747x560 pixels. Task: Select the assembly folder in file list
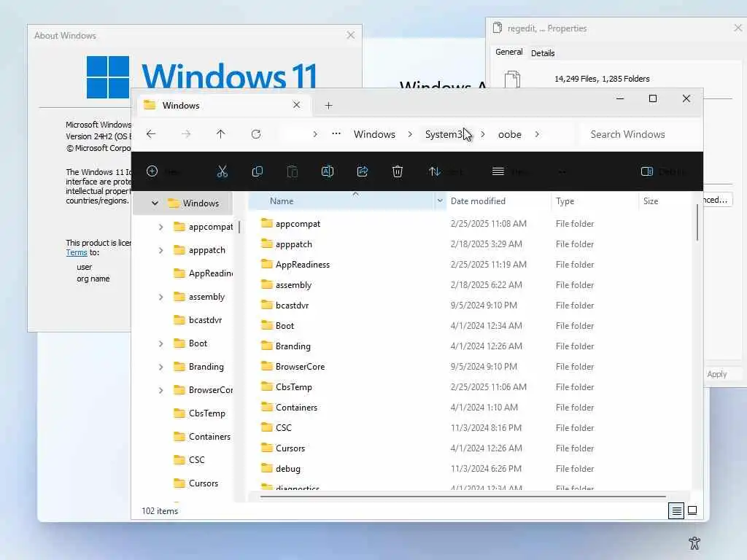[x=293, y=285]
